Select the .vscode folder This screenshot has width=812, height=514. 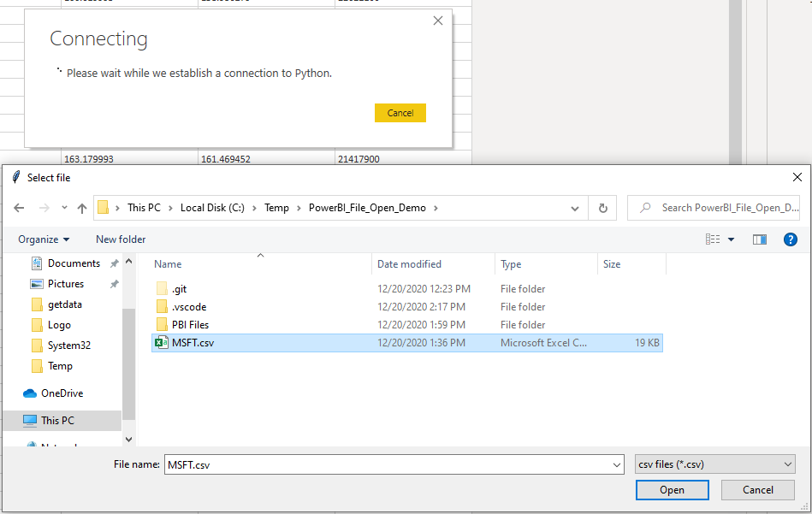pyautogui.click(x=189, y=306)
